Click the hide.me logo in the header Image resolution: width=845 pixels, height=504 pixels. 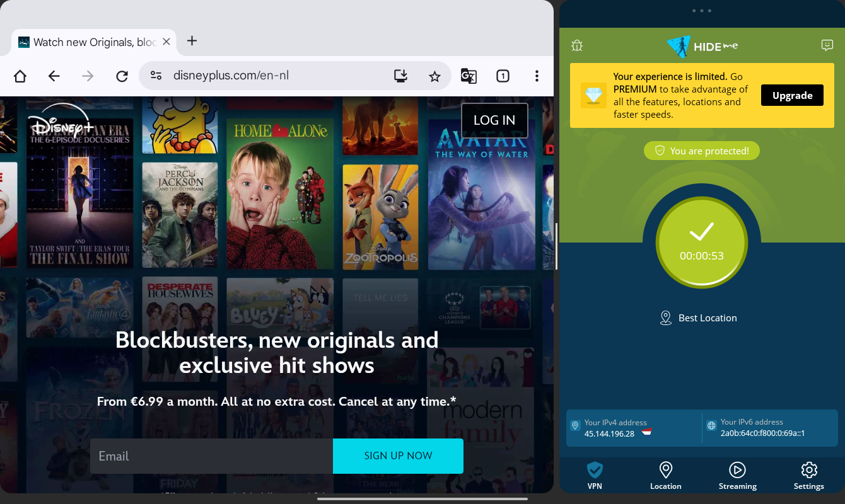(702, 46)
